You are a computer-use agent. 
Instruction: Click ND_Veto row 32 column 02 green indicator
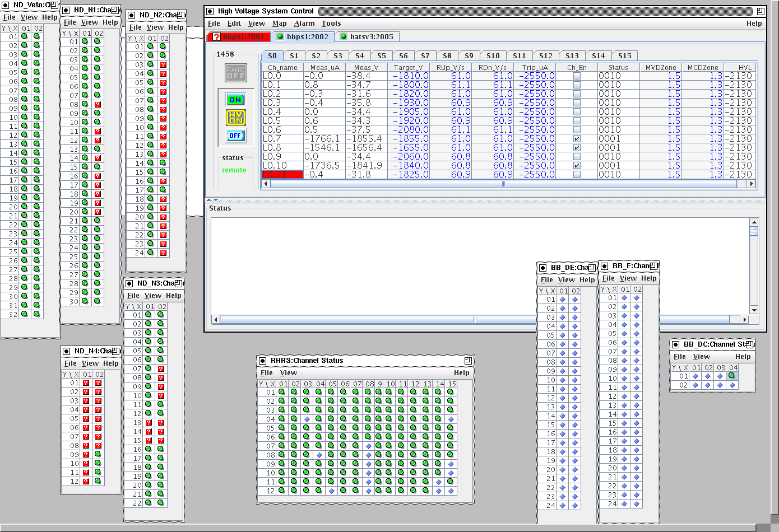click(36, 314)
